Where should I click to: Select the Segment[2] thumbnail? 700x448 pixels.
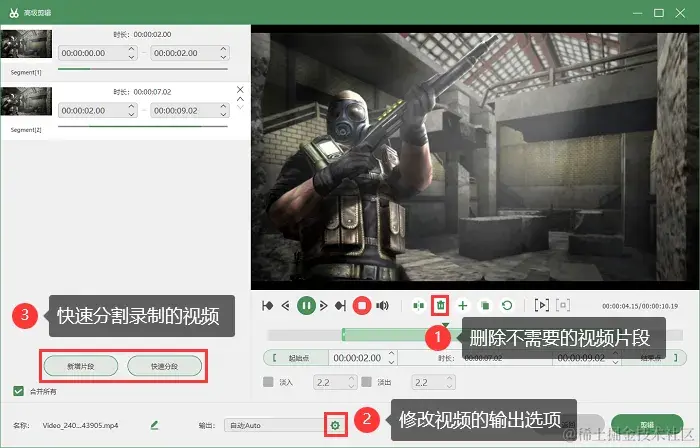pos(26,101)
